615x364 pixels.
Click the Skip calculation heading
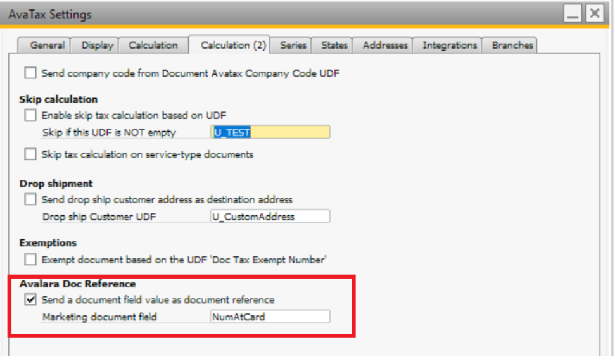58,99
